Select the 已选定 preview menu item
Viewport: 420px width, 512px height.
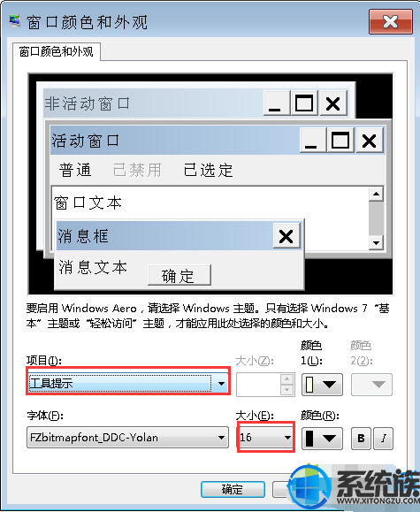(208, 170)
